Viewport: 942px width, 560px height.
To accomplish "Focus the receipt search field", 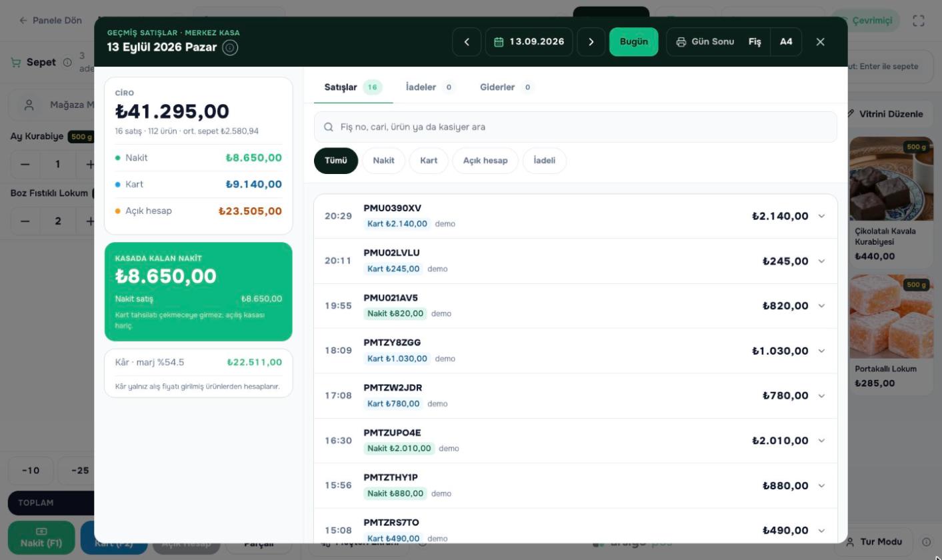I will click(575, 127).
